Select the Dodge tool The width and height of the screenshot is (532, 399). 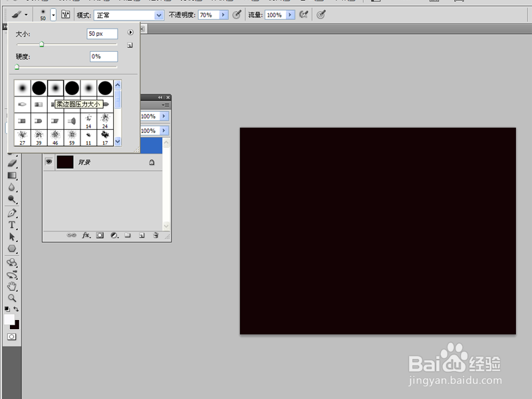point(12,199)
